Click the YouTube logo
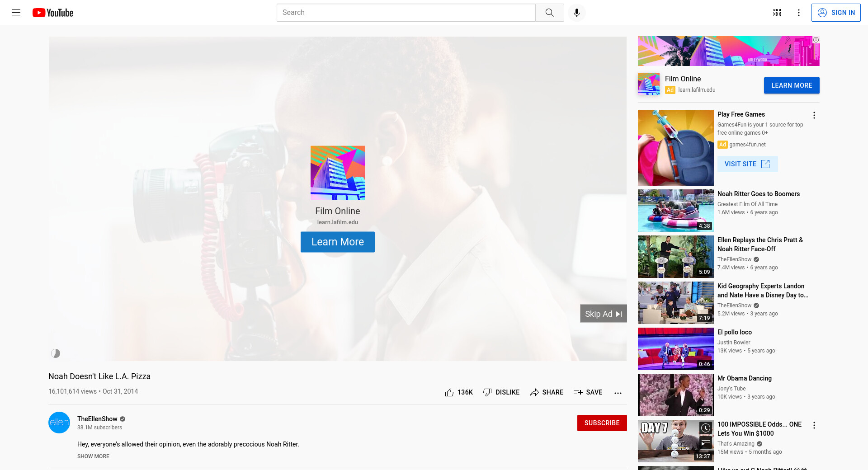 [x=53, y=13]
